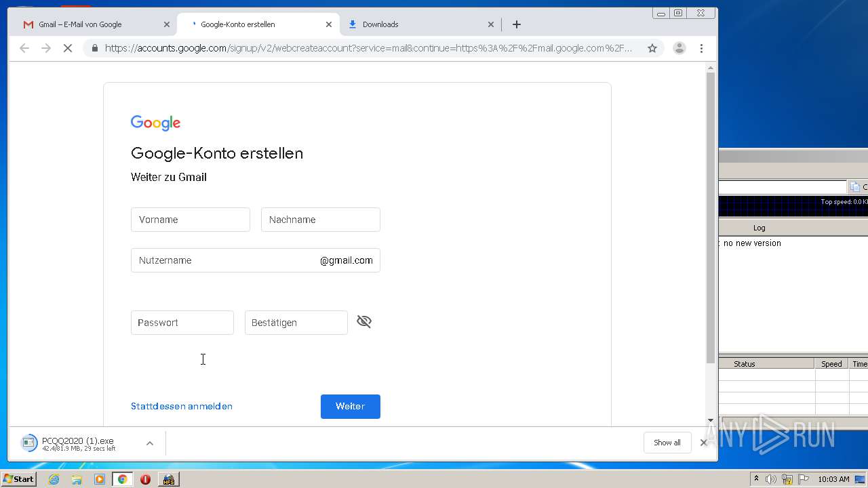Click Chrome taskbar icon
This screenshot has width=868, height=488.
pos(123,479)
